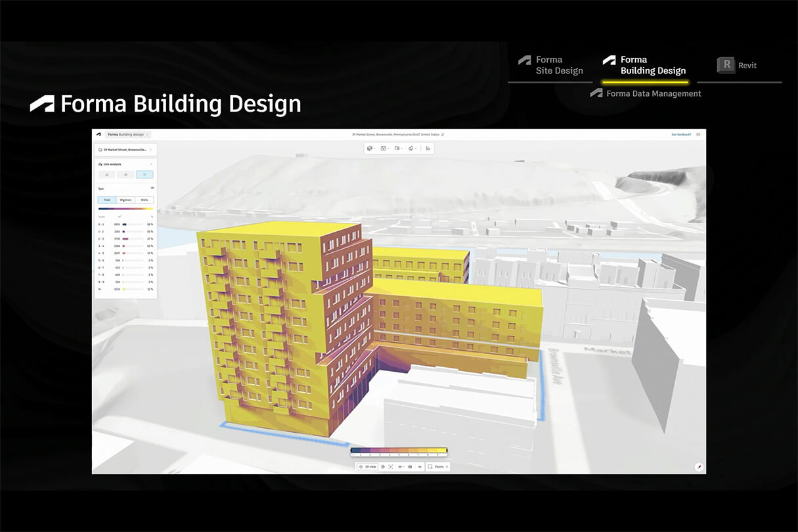Click the sun hours gradient bar in panel
This screenshot has height=532, width=798.
pyautogui.click(x=125, y=209)
